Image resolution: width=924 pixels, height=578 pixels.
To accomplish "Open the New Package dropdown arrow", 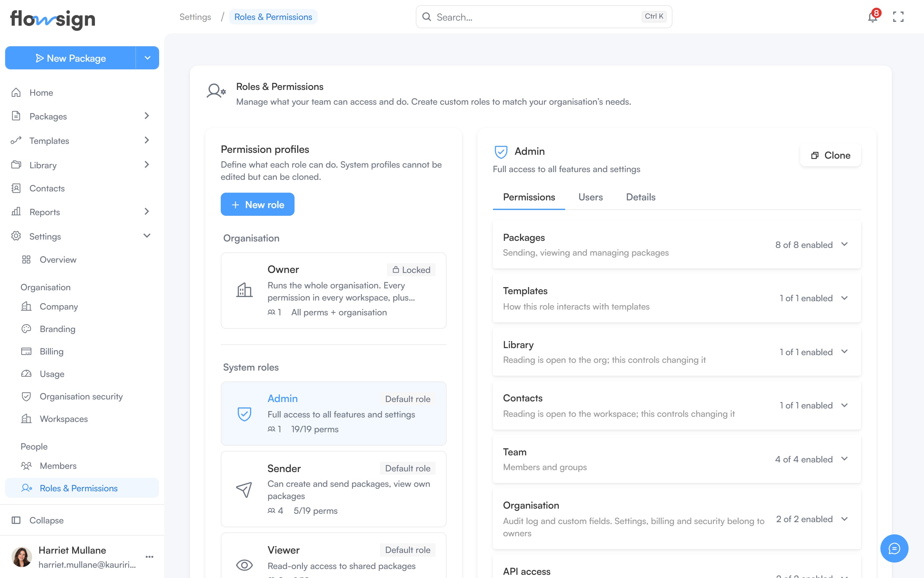I will point(147,58).
